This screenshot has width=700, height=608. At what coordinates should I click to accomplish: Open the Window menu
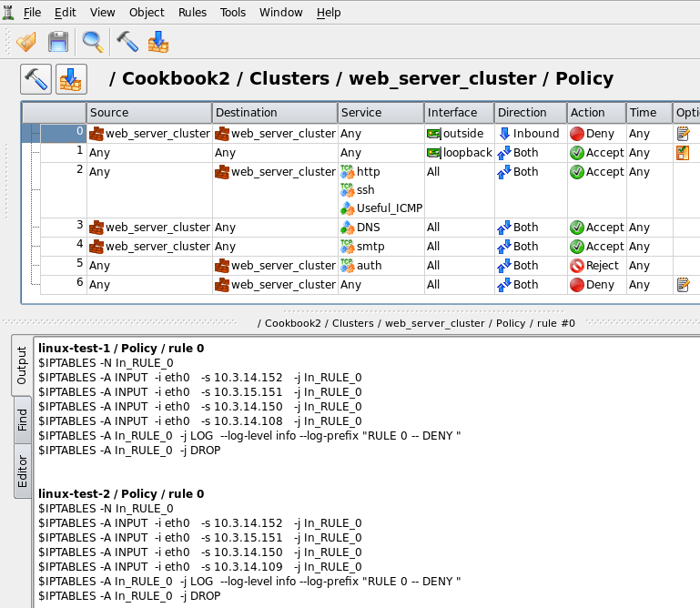pos(280,13)
